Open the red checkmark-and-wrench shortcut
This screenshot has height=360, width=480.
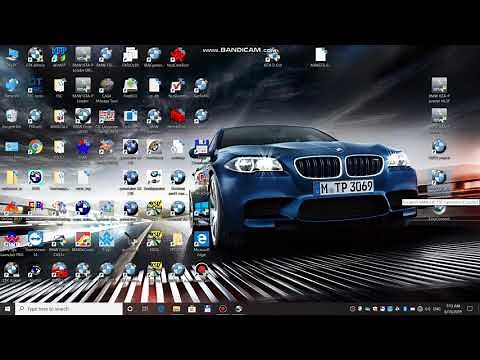(x=178, y=87)
